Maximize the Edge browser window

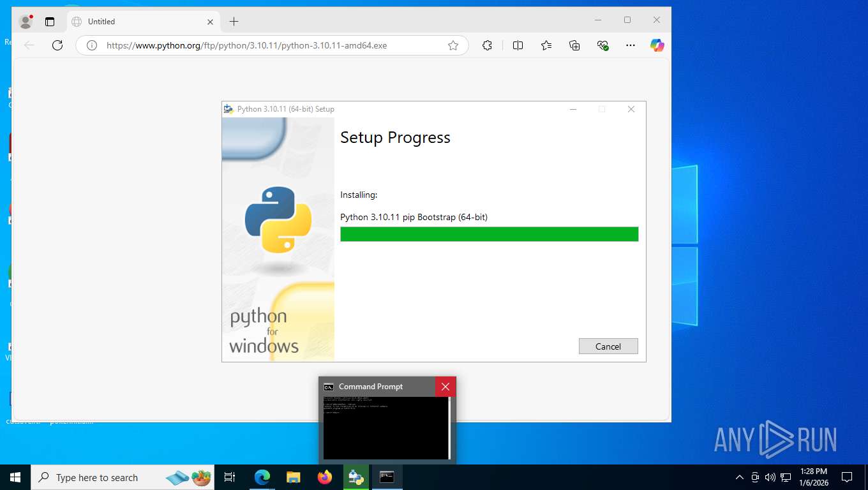coord(627,20)
